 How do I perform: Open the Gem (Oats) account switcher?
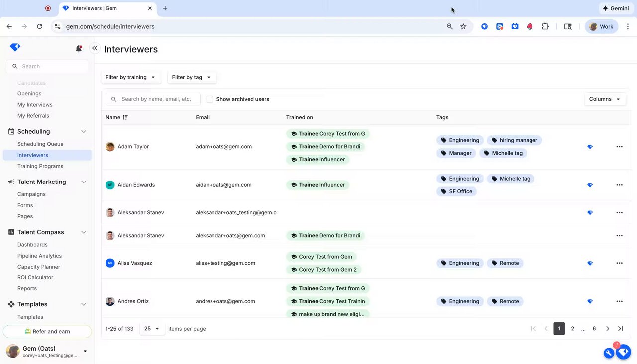click(x=47, y=351)
